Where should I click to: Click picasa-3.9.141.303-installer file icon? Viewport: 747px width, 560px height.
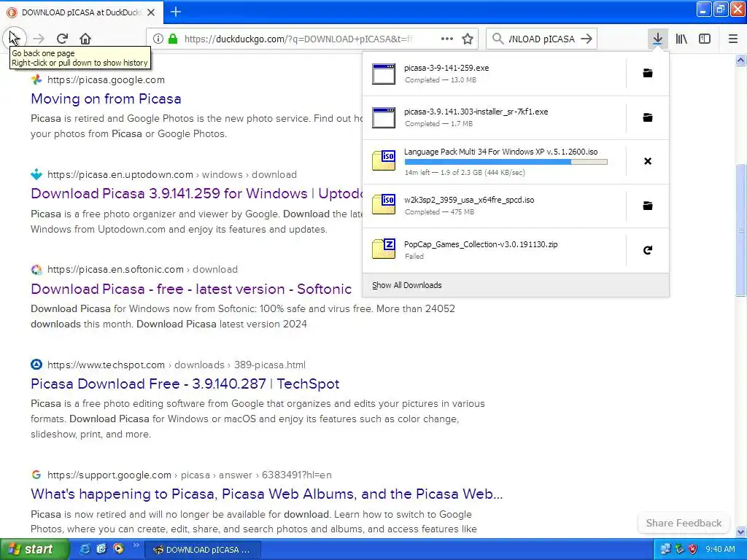(x=384, y=117)
